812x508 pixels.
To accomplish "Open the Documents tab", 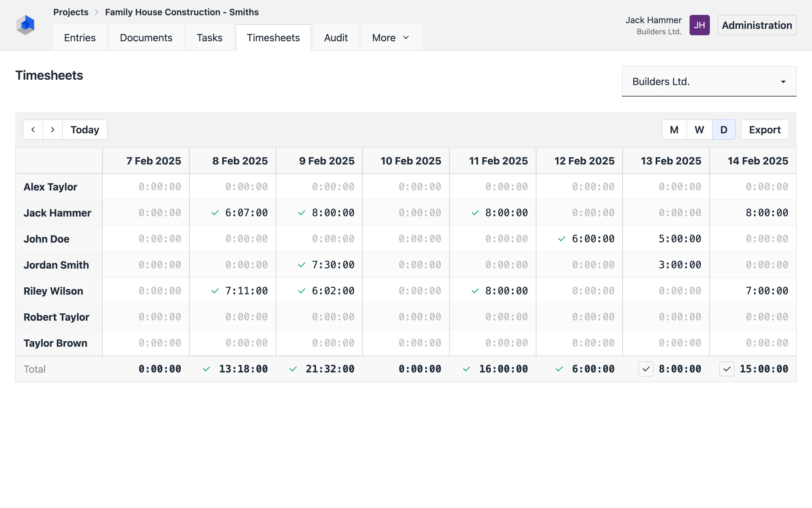I will (x=146, y=38).
